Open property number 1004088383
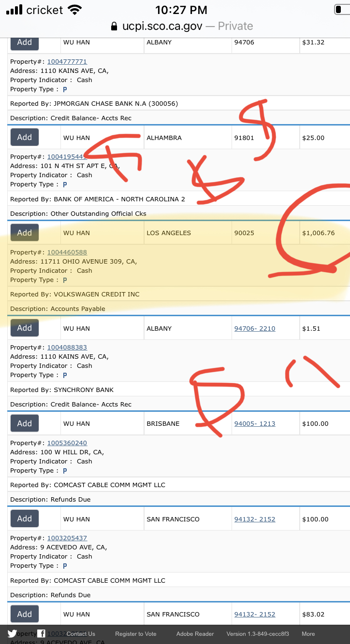This screenshot has width=350, height=644. [x=67, y=347]
